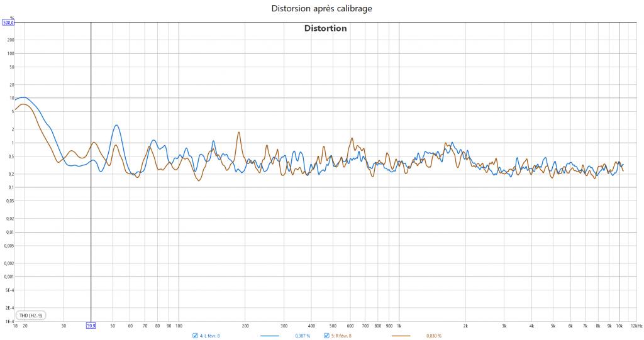
Task: Click the "5: R févr. 8" legend label
Action: [341, 336]
